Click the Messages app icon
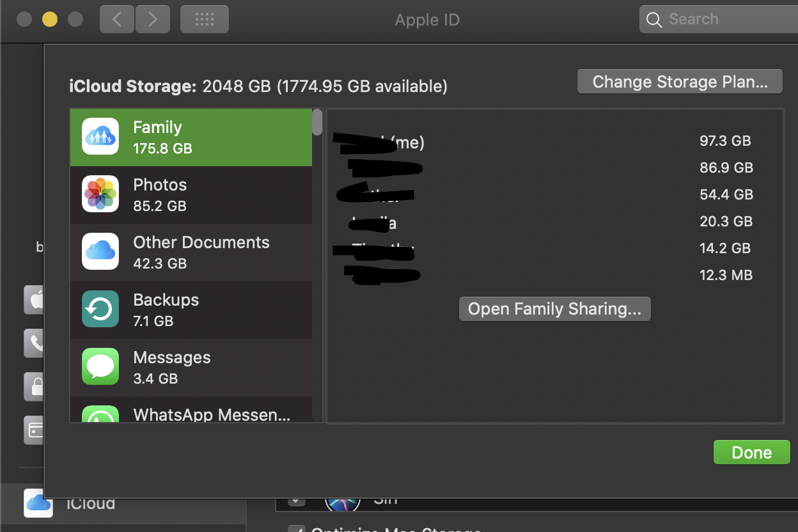The width and height of the screenshot is (798, 532). [x=100, y=366]
